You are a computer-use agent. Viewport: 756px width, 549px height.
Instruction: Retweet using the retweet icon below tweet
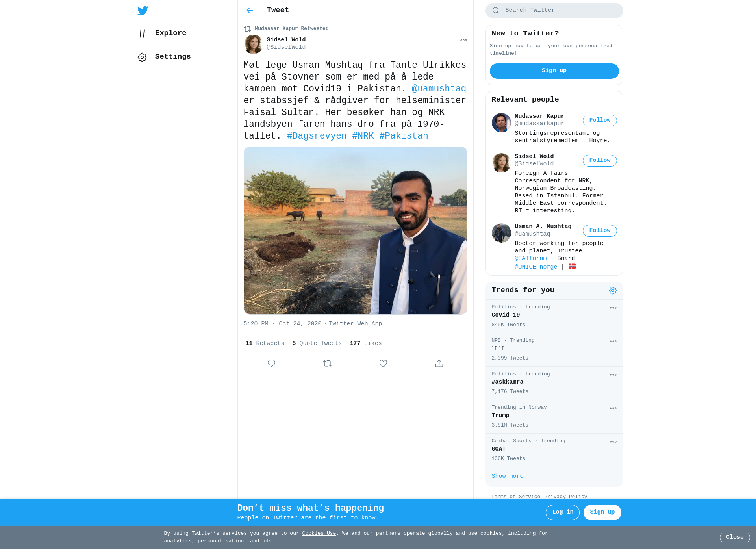pos(327,364)
